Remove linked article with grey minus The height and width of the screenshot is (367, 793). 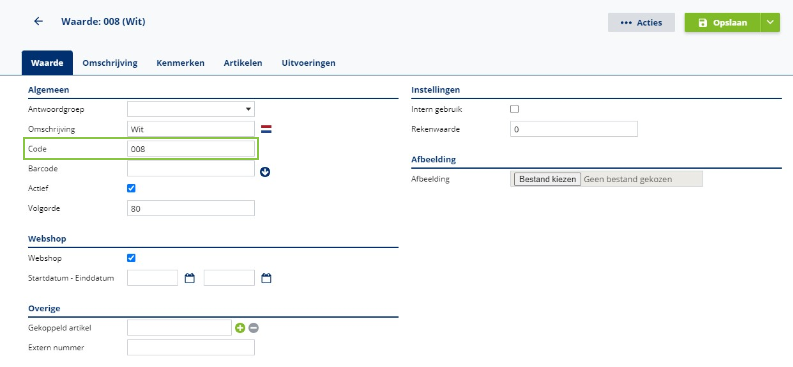click(253, 328)
